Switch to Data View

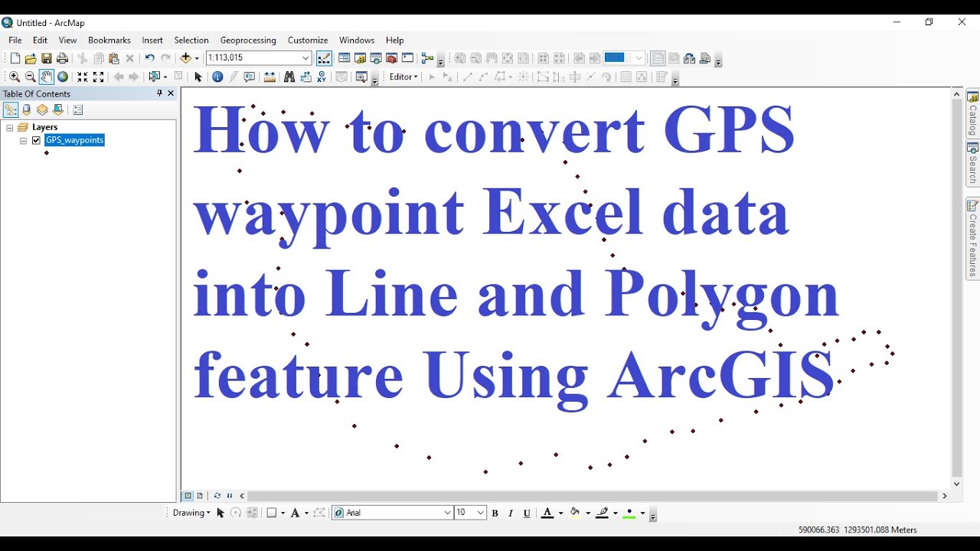(x=188, y=496)
